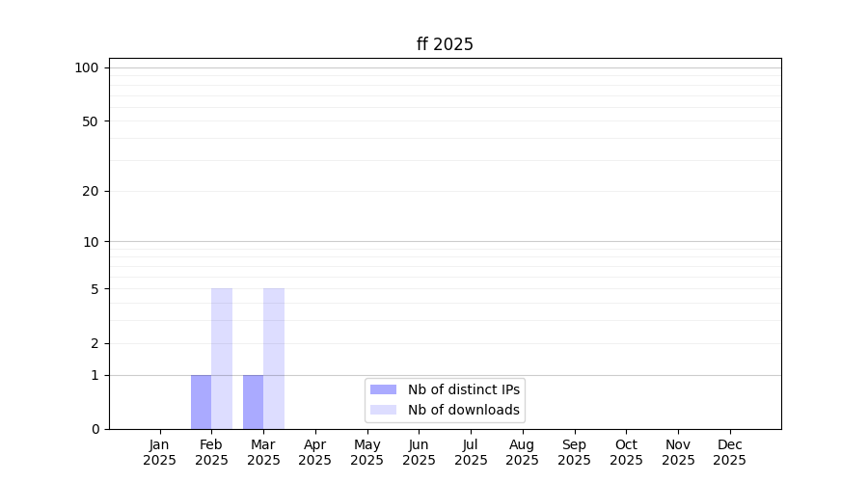Select the "Nb of distinct IPs" legend label
This screenshot has width=868, height=482.
pos(463,389)
